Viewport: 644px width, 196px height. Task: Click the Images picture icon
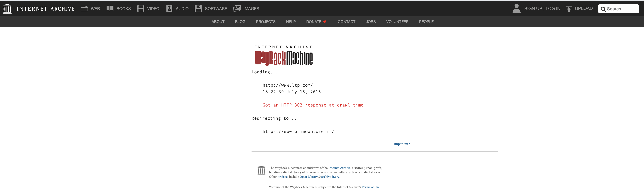[x=237, y=9]
